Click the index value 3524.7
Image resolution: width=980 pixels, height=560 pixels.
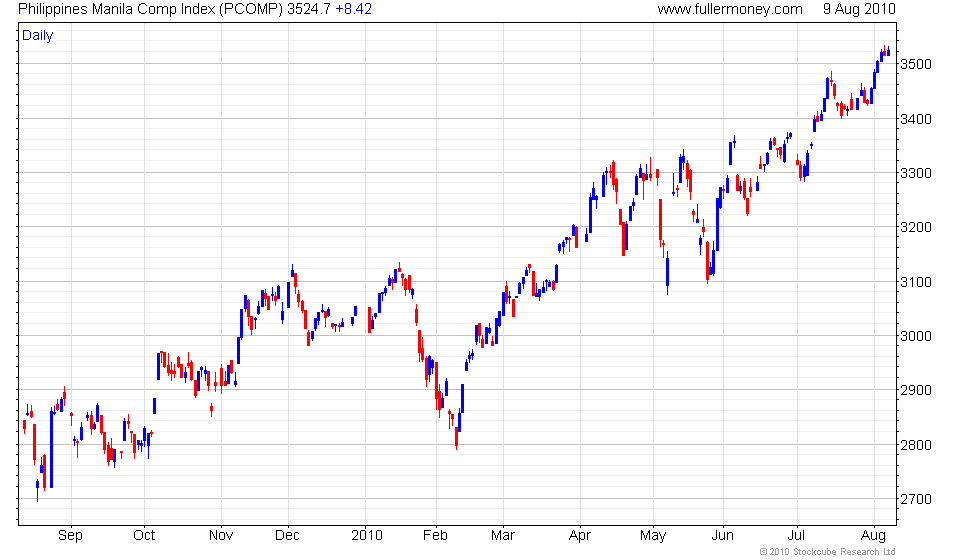click(309, 9)
